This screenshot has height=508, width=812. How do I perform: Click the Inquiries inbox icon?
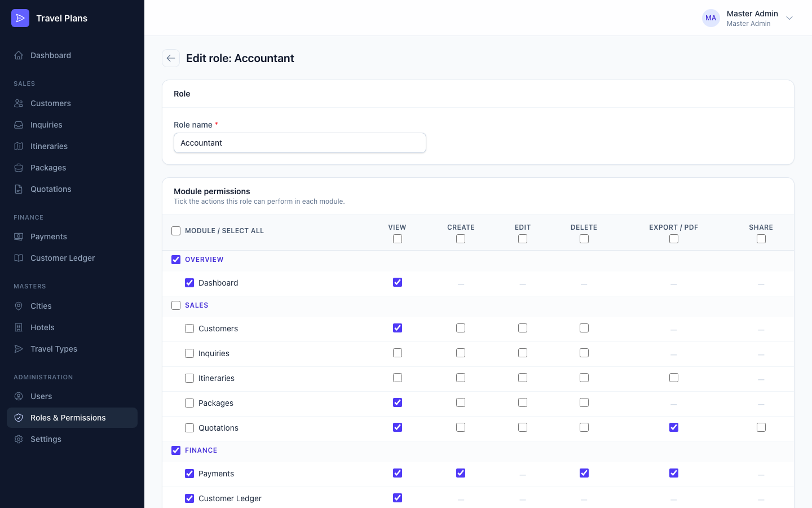tap(19, 125)
